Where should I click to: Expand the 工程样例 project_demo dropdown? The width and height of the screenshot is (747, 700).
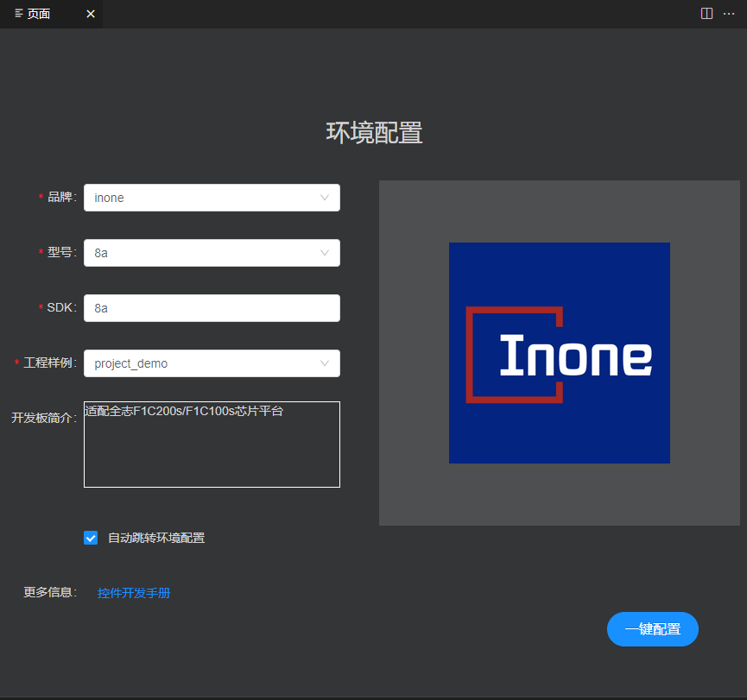coord(212,363)
